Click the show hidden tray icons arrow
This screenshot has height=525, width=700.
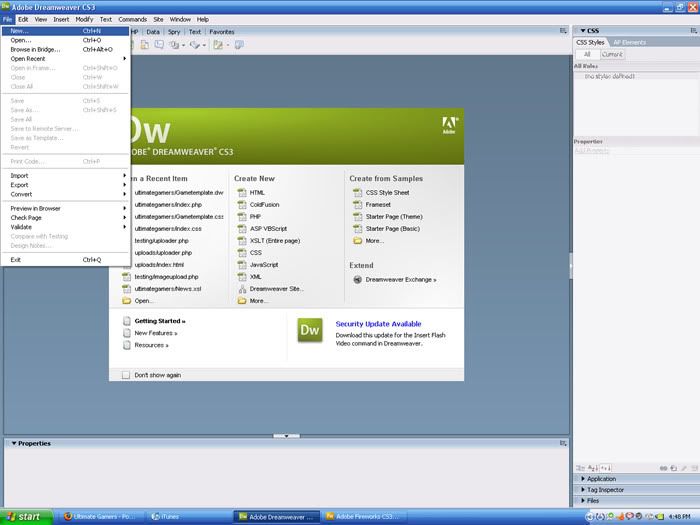click(589, 517)
